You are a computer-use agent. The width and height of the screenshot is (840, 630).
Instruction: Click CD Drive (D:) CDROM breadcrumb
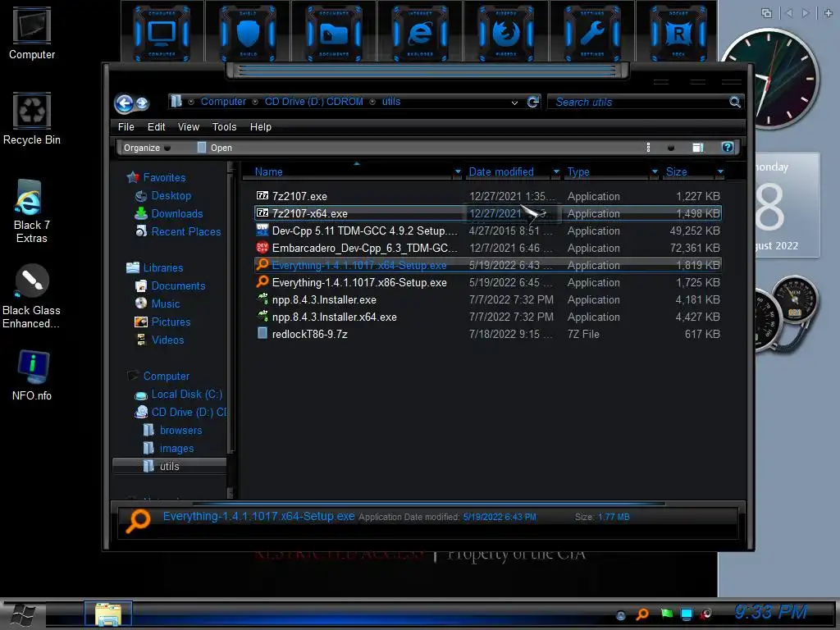point(314,102)
